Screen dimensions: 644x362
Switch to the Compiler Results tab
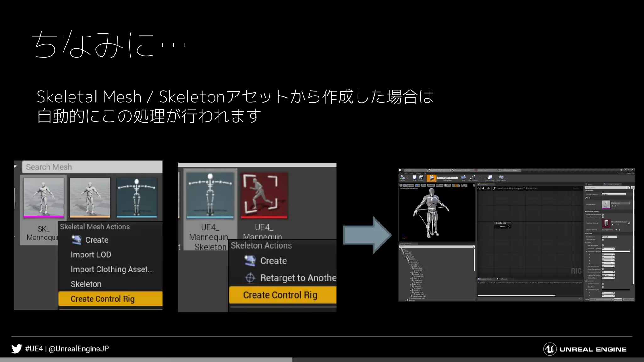pyautogui.click(x=485, y=279)
